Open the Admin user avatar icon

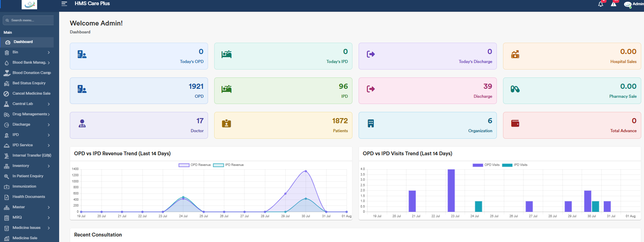tap(627, 4)
